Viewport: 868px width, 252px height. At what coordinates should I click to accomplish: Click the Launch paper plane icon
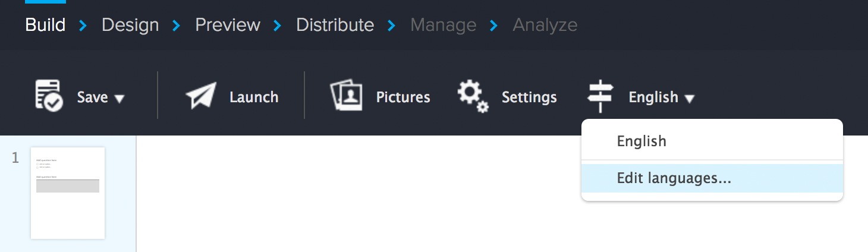coord(201,96)
